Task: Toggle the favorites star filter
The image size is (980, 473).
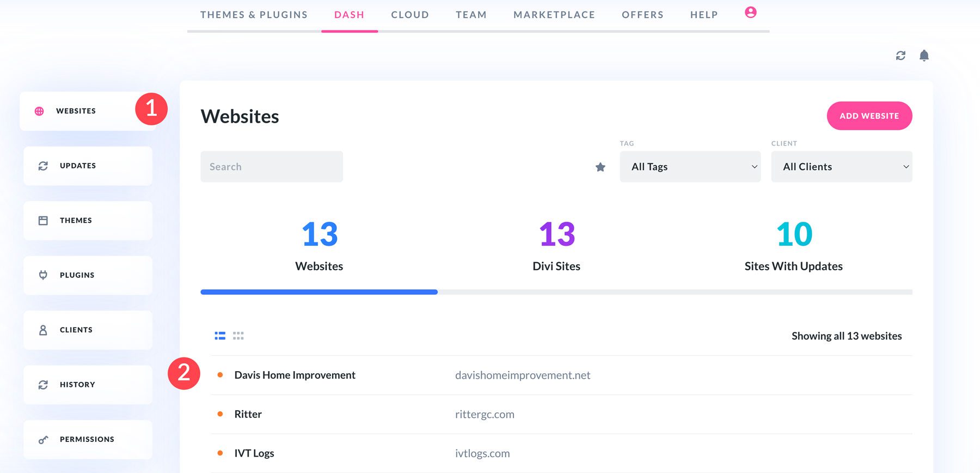Action: coord(600,167)
